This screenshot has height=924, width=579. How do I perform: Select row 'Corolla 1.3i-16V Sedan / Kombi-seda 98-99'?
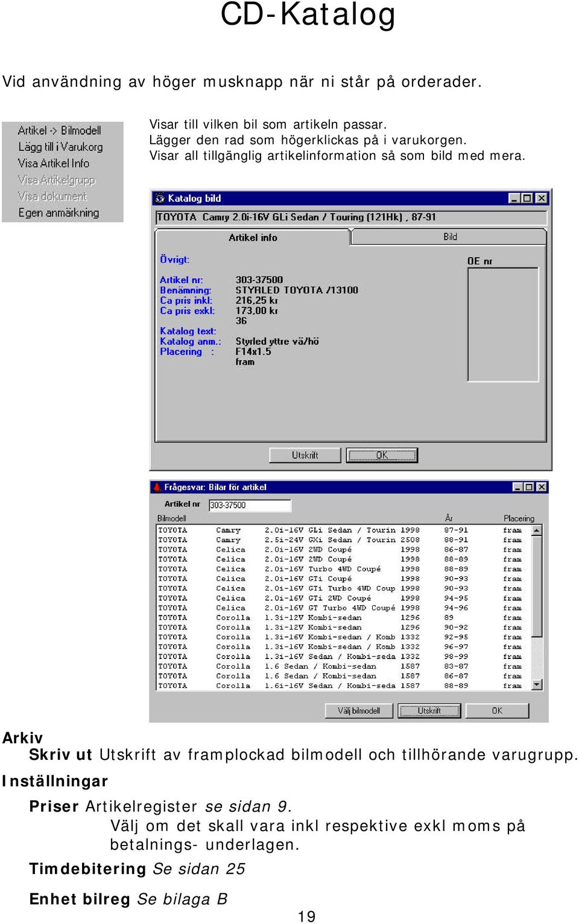[344, 657]
